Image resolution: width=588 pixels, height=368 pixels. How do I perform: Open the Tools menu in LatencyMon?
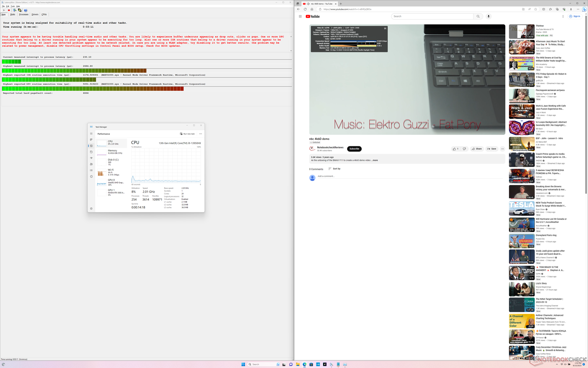(x=13, y=6)
